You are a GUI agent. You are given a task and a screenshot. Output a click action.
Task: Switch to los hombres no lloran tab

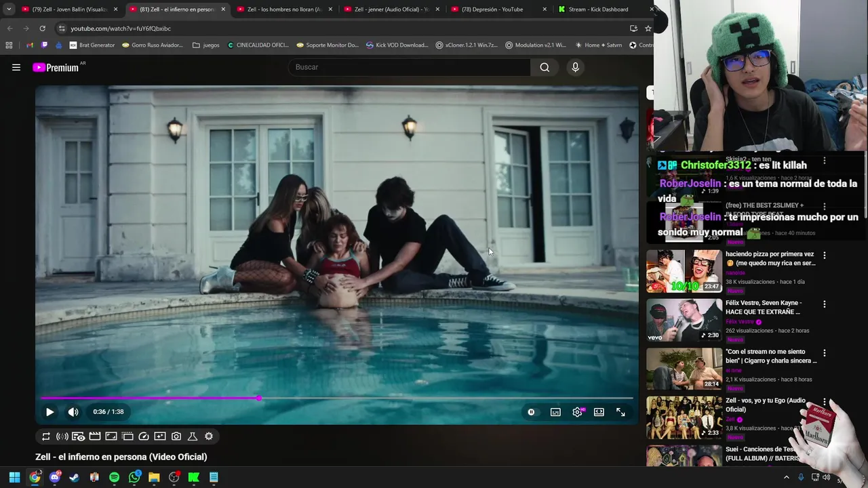[285, 9]
